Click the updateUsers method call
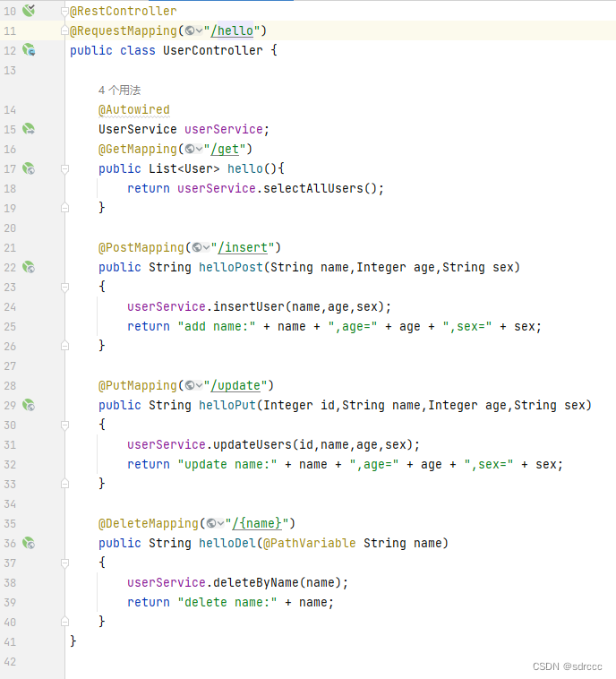This screenshot has height=679, width=616. tap(252, 444)
